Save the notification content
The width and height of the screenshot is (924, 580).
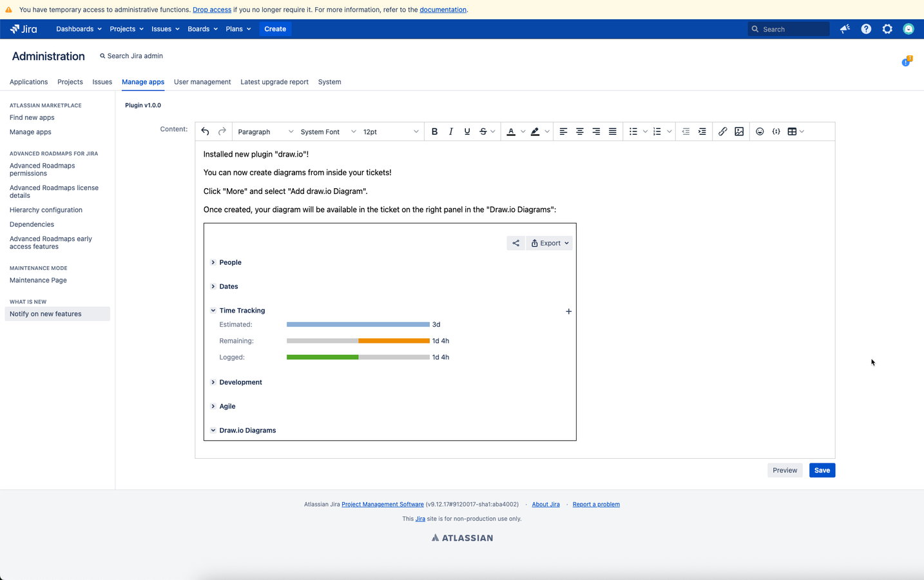[822, 470]
